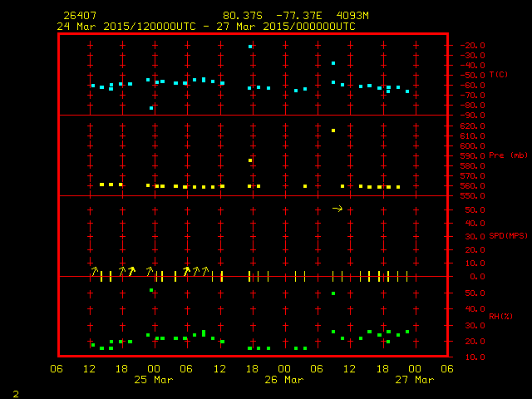This screenshot has height=399, width=532.
Task: Select the RH(%) humidity axis label
Action: tap(500, 317)
